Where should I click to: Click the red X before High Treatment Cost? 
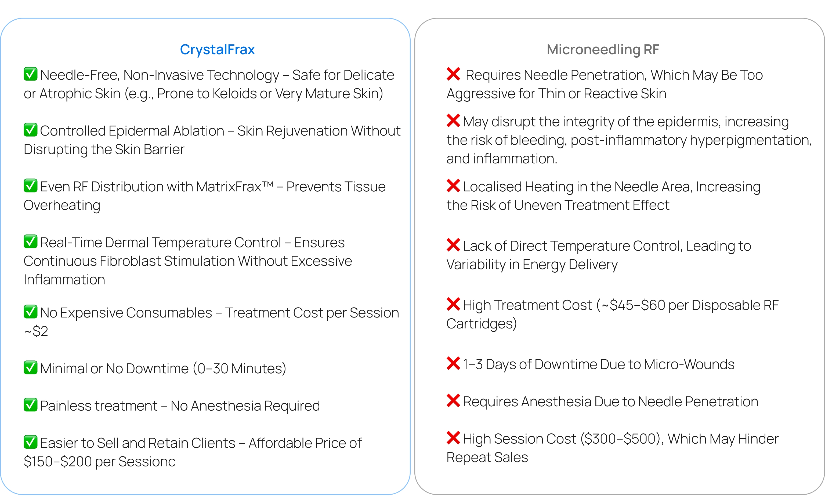[x=453, y=304]
